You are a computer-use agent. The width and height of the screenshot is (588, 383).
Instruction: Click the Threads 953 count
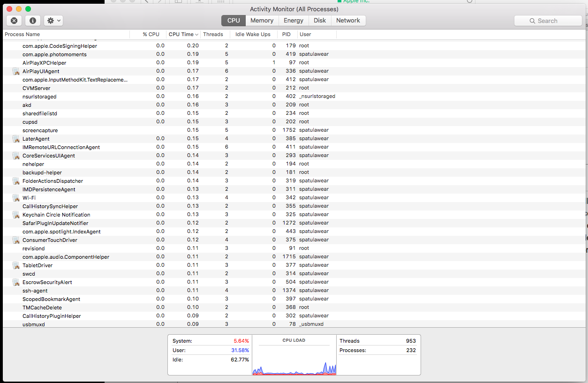(411, 341)
